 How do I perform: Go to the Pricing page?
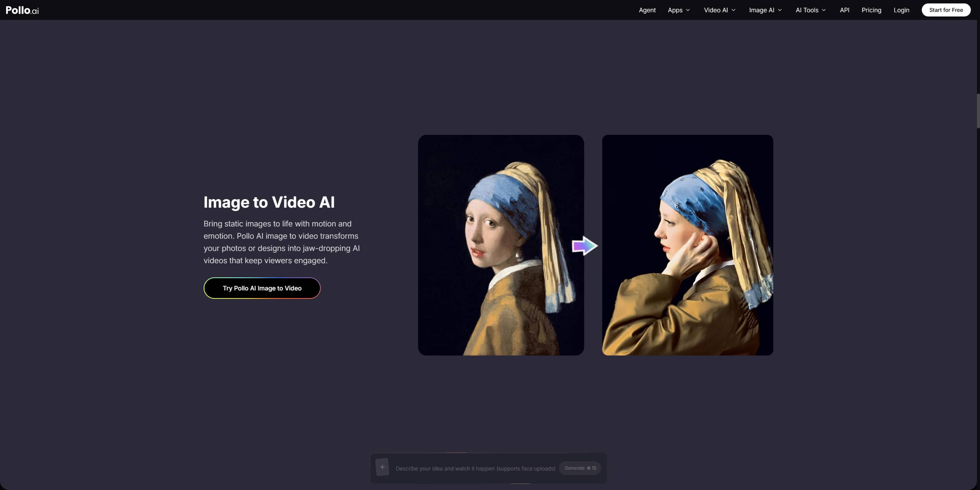tap(871, 10)
